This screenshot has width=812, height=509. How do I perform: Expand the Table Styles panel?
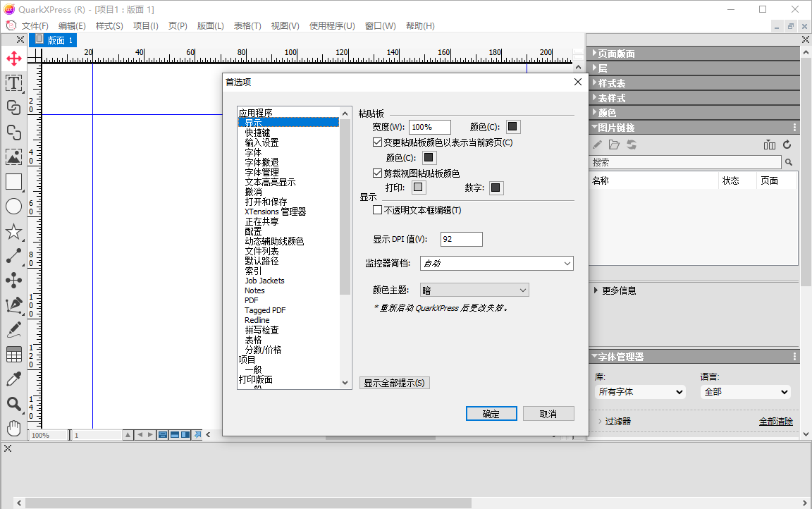tap(594, 97)
